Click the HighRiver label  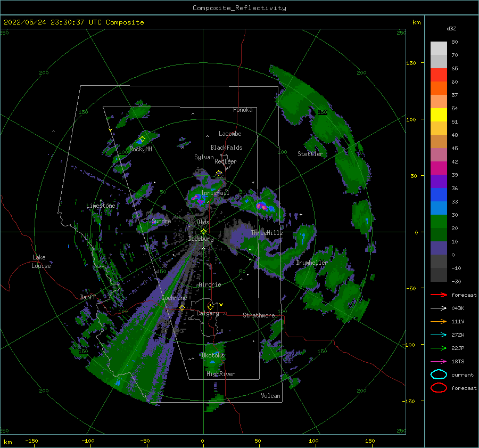tap(221, 374)
